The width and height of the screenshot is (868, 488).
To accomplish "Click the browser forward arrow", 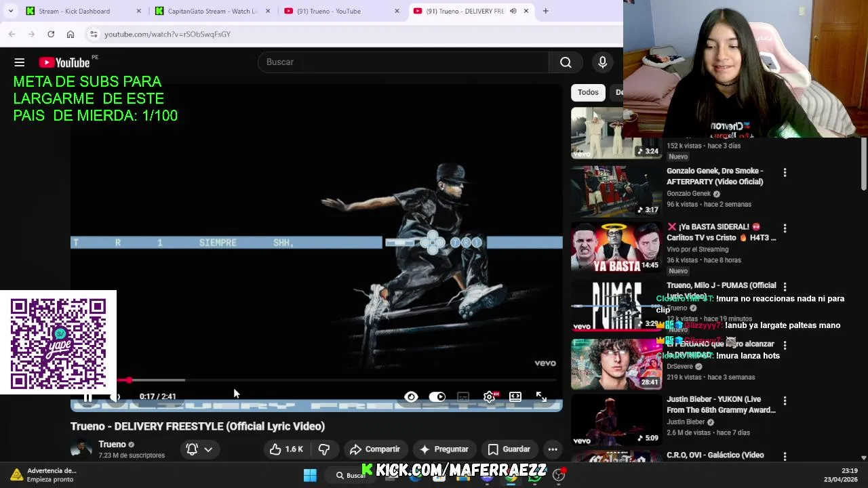I will point(31,34).
